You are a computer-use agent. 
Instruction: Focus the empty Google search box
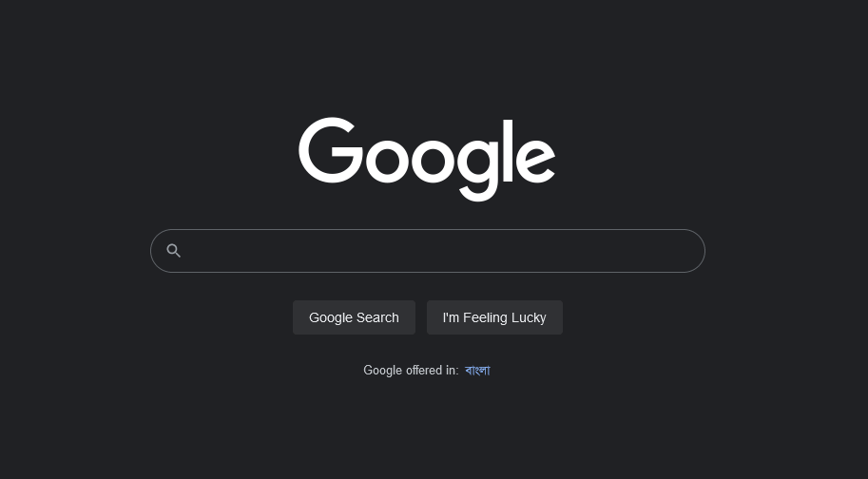click(428, 251)
